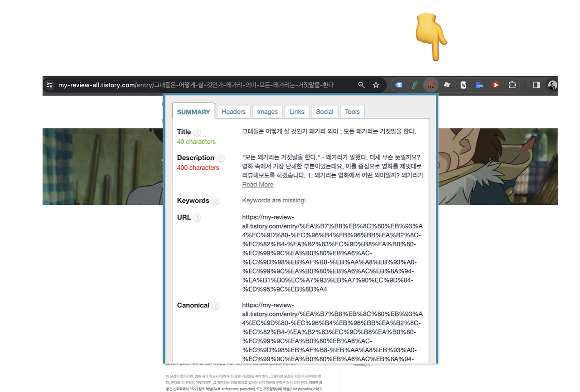Open the browser side panel icon
The height and width of the screenshot is (392, 580).
point(536,85)
